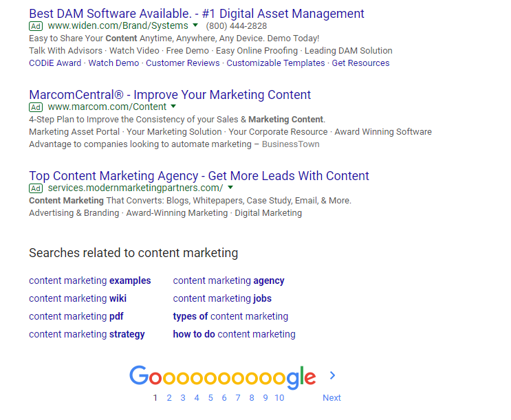Click the Next pagination link
Screen dimensions: 511x420
pyautogui.click(x=331, y=398)
